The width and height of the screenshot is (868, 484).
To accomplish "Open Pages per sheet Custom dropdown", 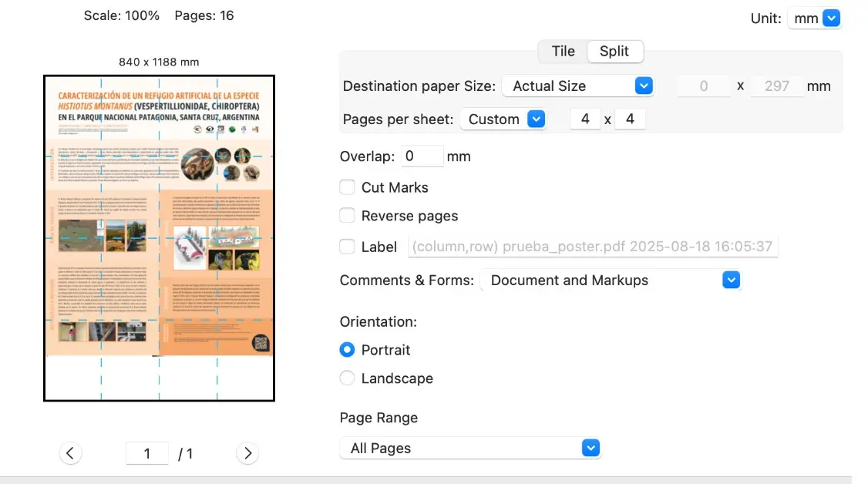I will click(503, 119).
